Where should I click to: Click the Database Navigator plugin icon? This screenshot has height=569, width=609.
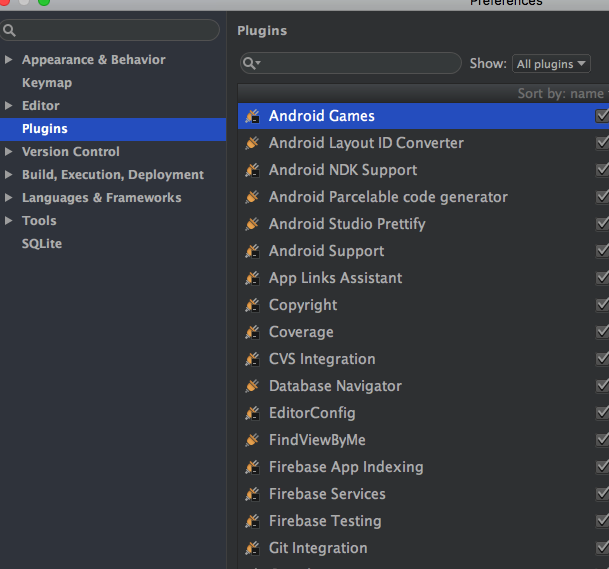pyautogui.click(x=252, y=386)
